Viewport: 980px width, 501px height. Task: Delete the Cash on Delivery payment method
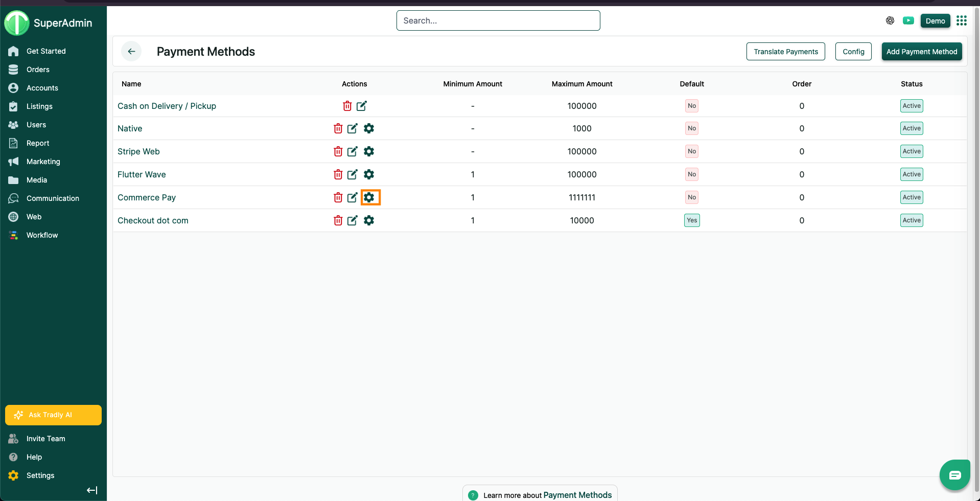click(x=347, y=106)
